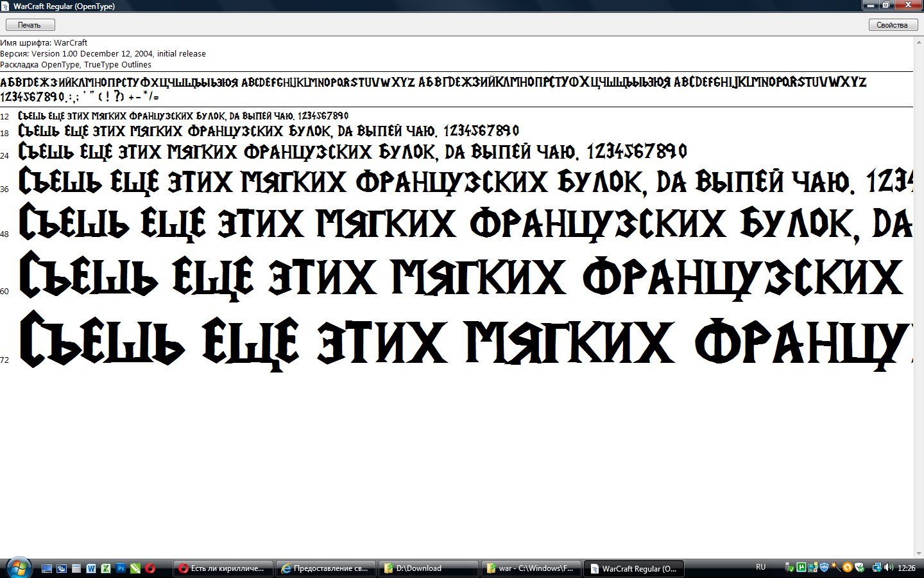Open volume control speaker icon

[889, 567]
